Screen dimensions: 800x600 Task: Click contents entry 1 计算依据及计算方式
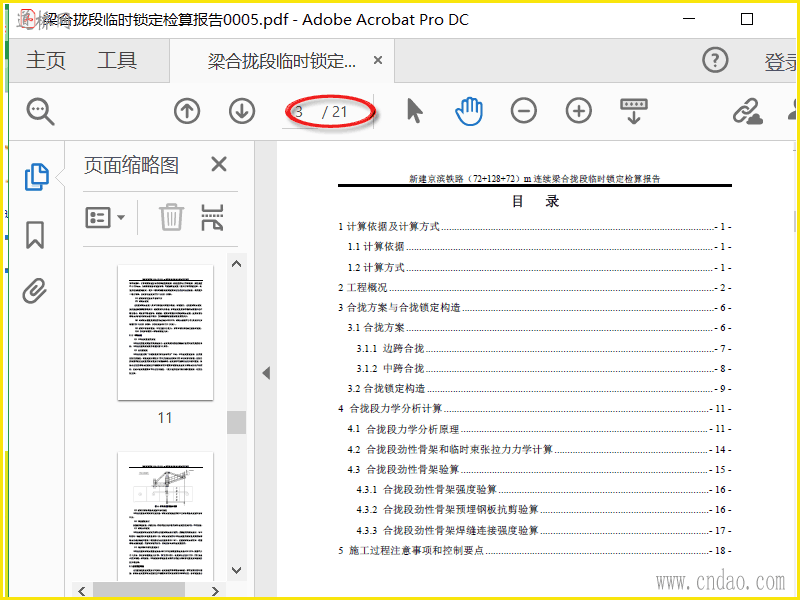coord(534,227)
